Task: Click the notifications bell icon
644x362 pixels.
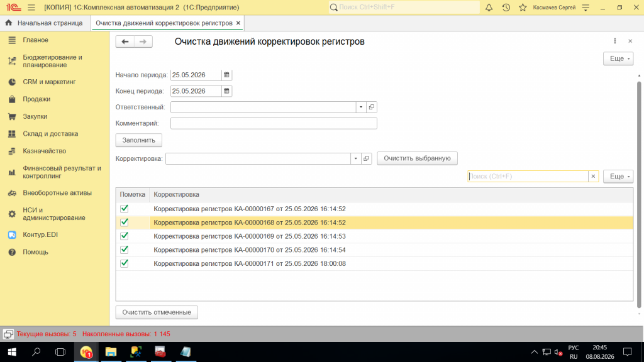Action: [489, 8]
